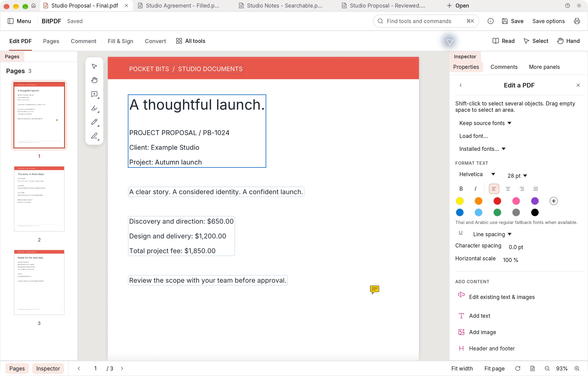Toggle bold formatting B
This screenshot has width=588, height=376.
click(461, 189)
